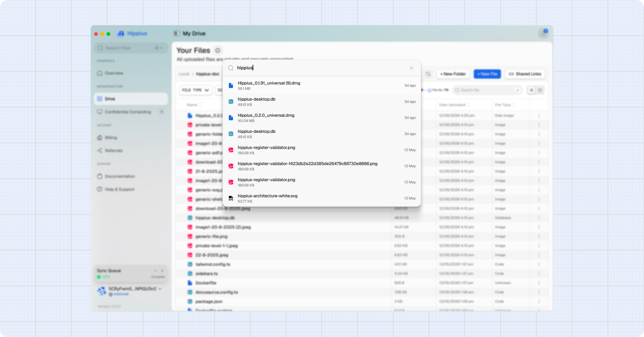This screenshot has width=644, height=337.
Task: Open Overview in sidebar
Action: click(131, 73)
